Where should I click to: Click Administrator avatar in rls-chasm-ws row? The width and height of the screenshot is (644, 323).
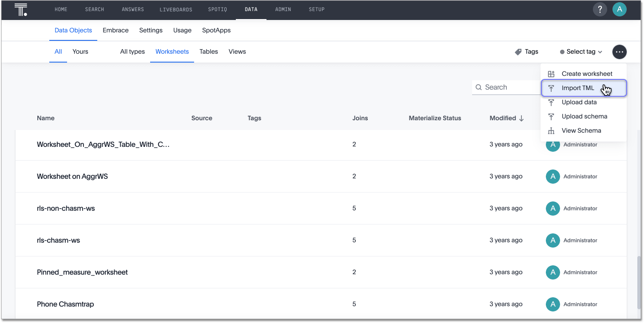click(x=553, y=240)
